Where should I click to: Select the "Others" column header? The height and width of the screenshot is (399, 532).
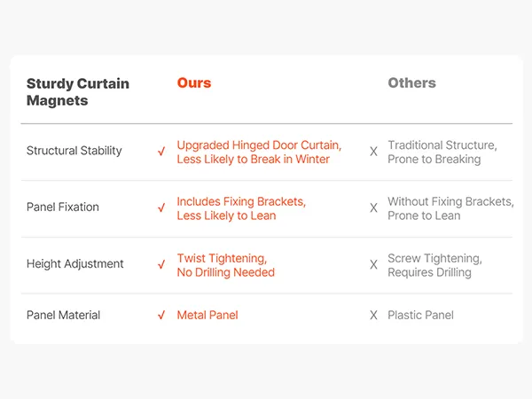(x=411, y=83)
